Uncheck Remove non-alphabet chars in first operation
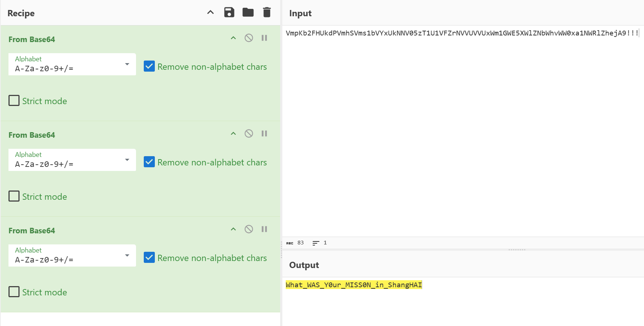This screenshot has height=326, width=644. (x=149, y=66)
